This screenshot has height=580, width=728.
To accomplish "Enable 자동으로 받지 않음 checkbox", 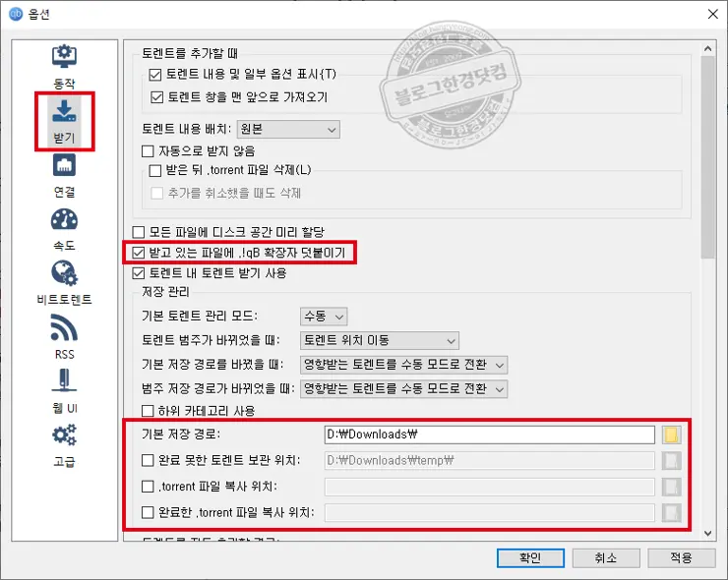I will coord(148,151).
